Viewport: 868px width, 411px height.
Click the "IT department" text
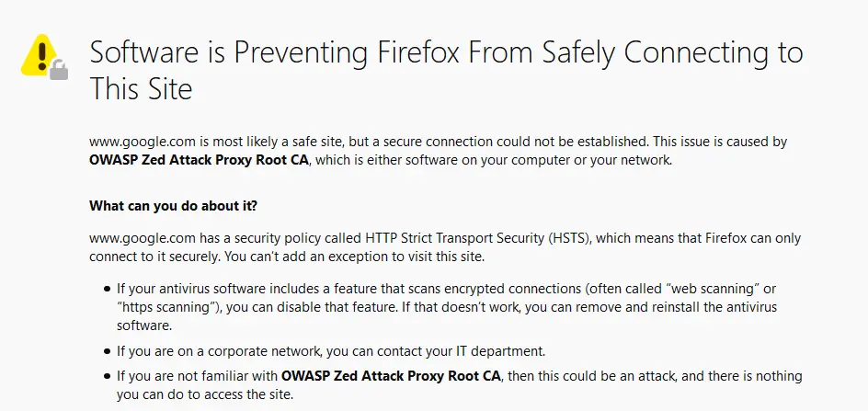[x=500, y=350]
